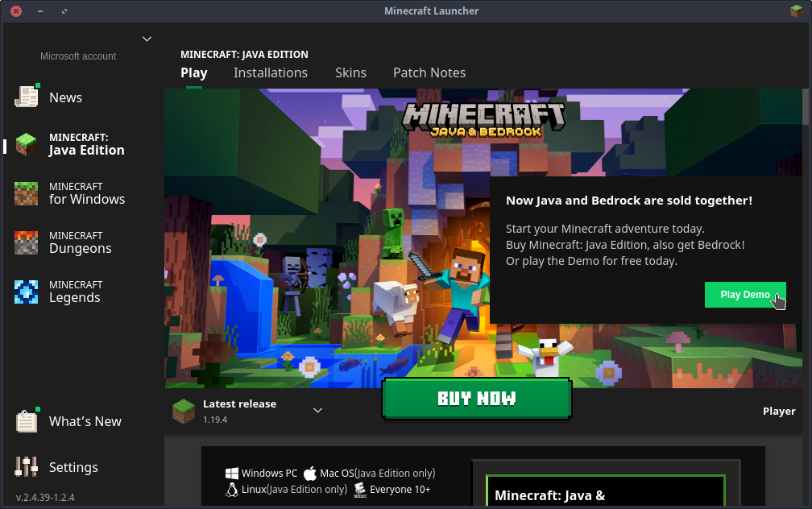
Task: Open the News section newspaper icon
Action: (27, 97)
